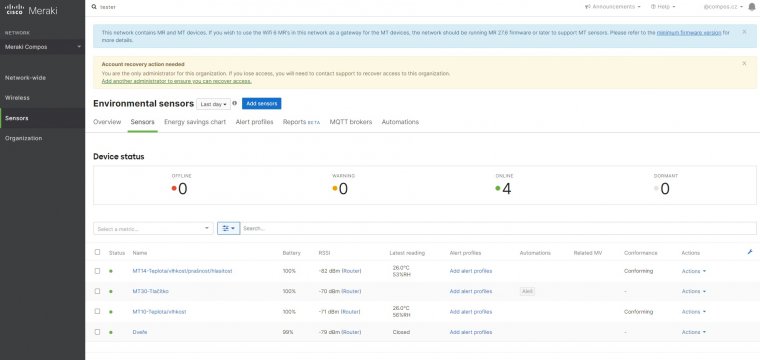Screen dimensions: 760x360
Task: Click the green status dot for MT14 sensor
Action: click(111, 271)
